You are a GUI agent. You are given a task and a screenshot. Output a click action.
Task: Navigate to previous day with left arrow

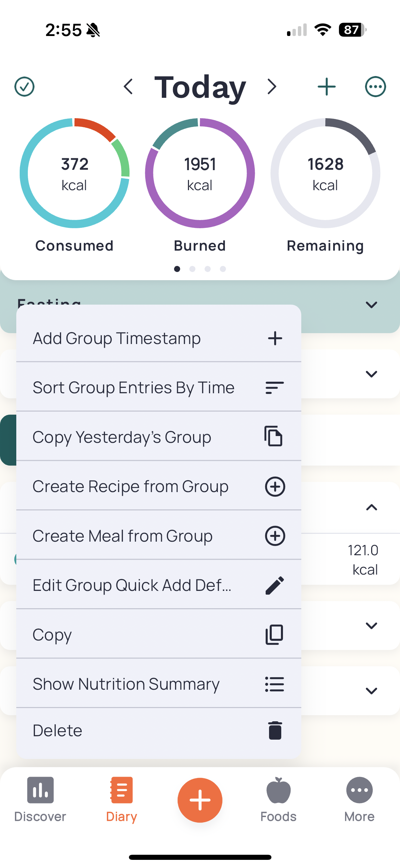[129, 86]
